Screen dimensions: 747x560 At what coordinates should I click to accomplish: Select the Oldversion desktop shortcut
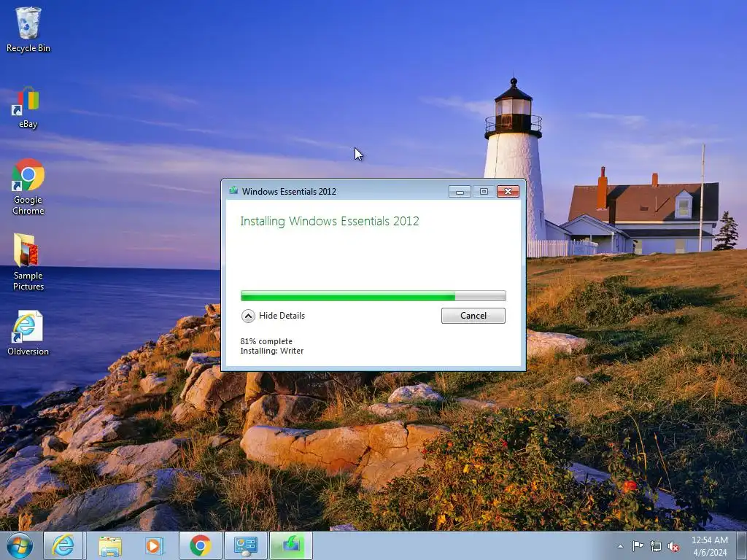[28, 333]
